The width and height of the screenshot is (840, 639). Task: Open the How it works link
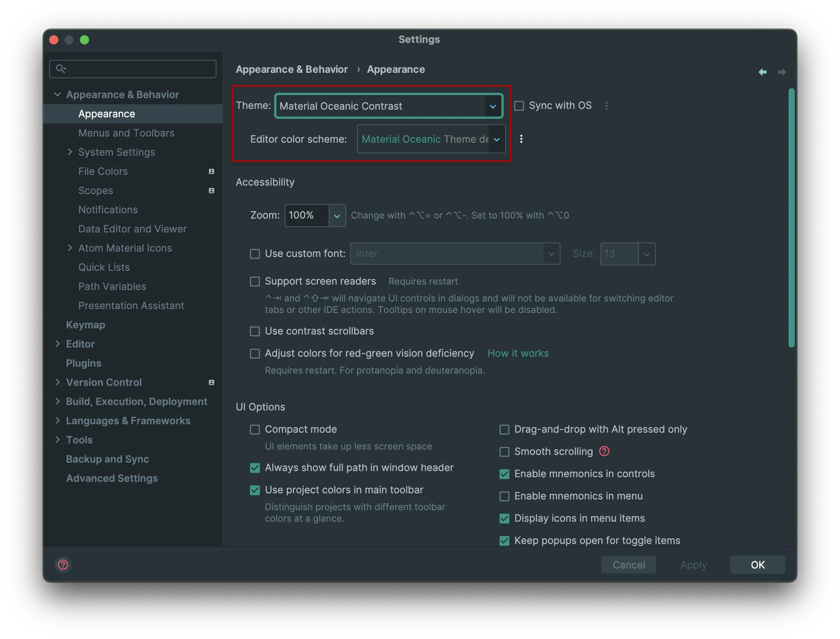tap(518, 353)
